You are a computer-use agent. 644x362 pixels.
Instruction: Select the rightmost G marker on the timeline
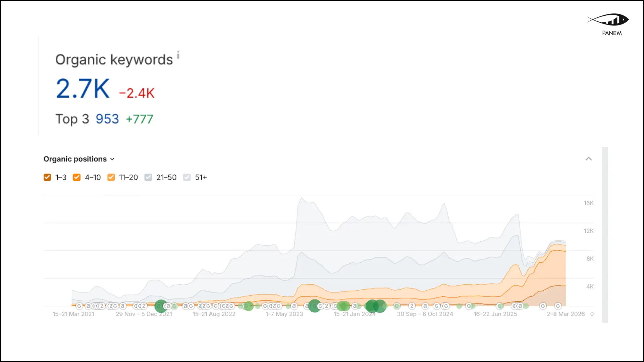click(x=558, y=306)
